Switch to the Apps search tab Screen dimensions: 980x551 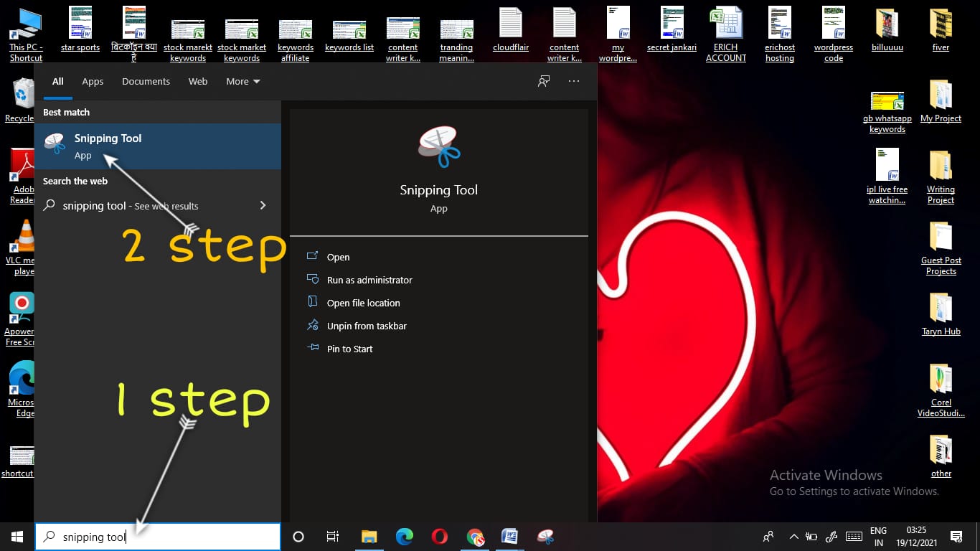click(93, 81)
